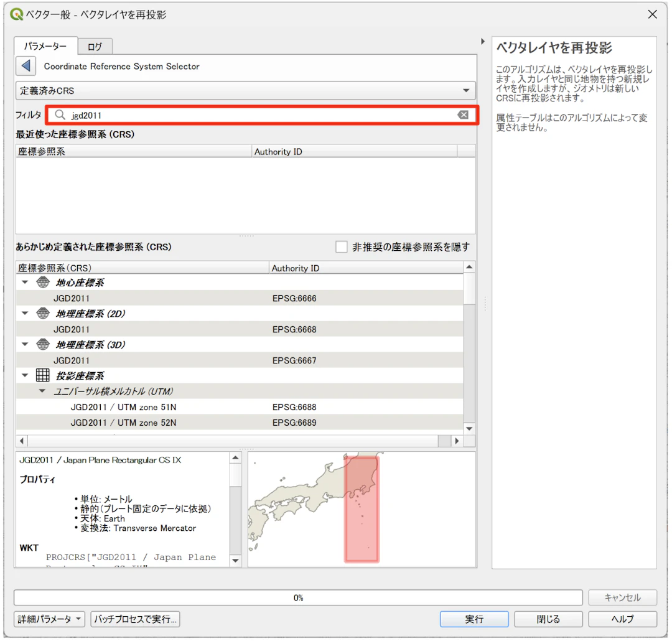Open help with the ヘルプ button
The image size is (672, 641).
(x=622, y=619)
